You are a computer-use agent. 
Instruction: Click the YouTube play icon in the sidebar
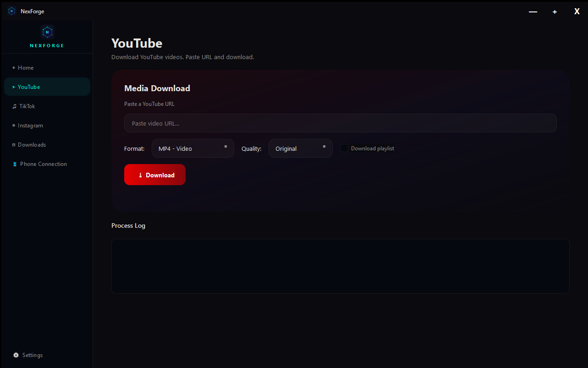click(x=14, y=87)
